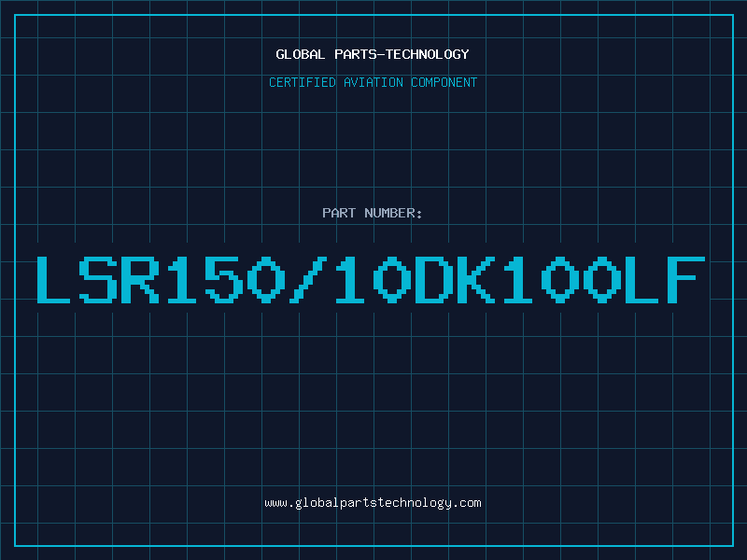Click the letter S in the part number
The image size is (747, 560).
coord(97,279)
